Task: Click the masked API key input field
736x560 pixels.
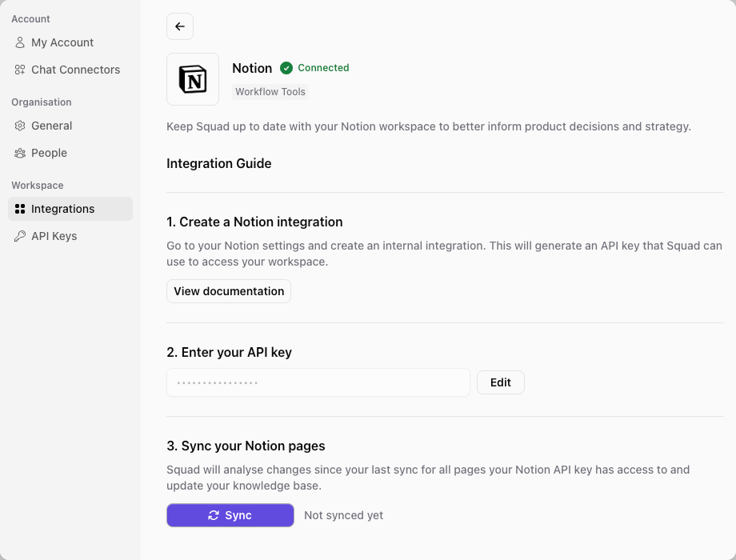Action: (x=318, y=382)
